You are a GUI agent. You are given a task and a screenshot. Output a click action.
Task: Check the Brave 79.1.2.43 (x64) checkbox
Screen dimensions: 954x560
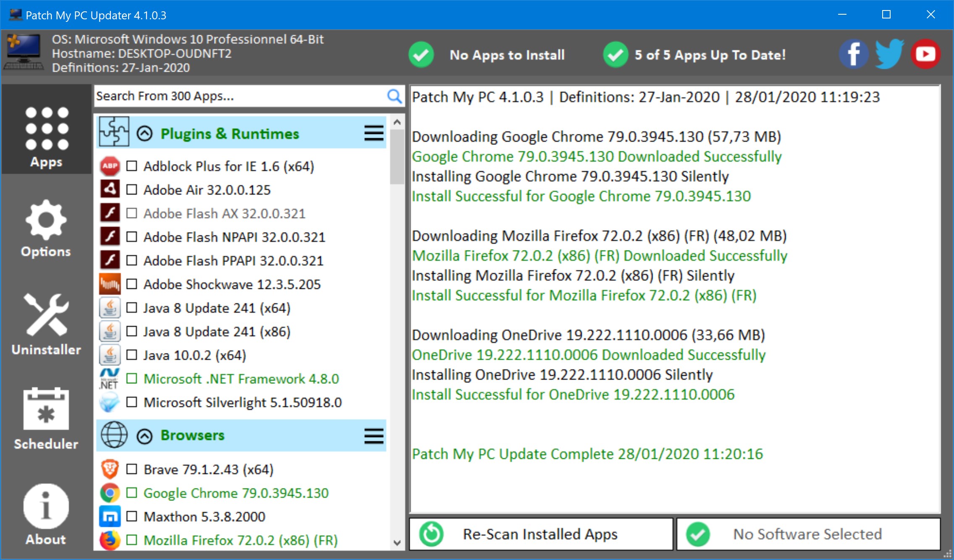tap(132, 469)
